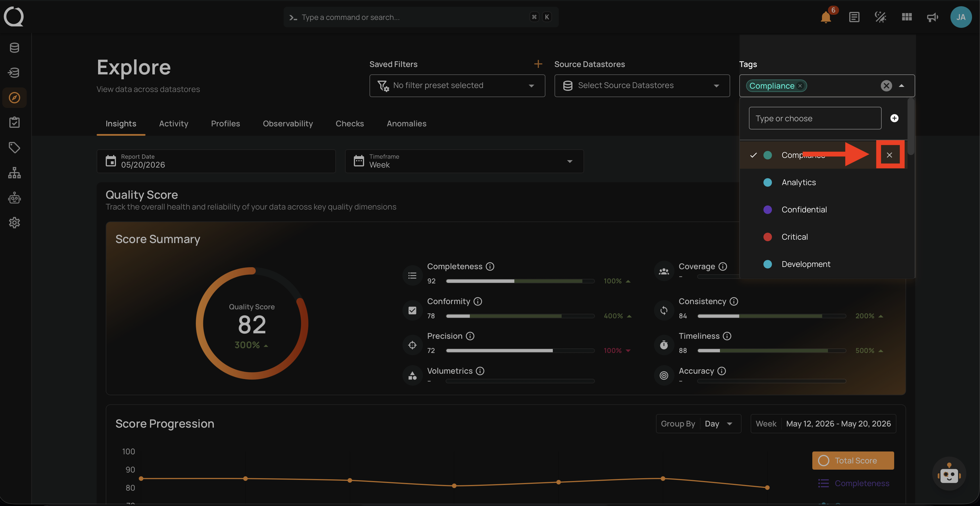The height and width of the screenshot is (506, 980).
Task: Toggle the Total Score legend item
Action: 853,460
